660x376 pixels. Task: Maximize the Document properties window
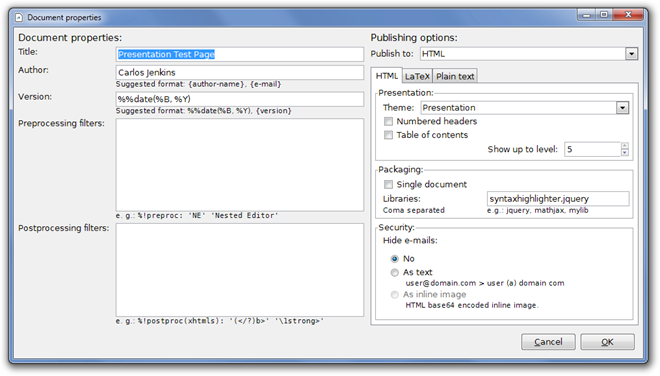[604, 15]
